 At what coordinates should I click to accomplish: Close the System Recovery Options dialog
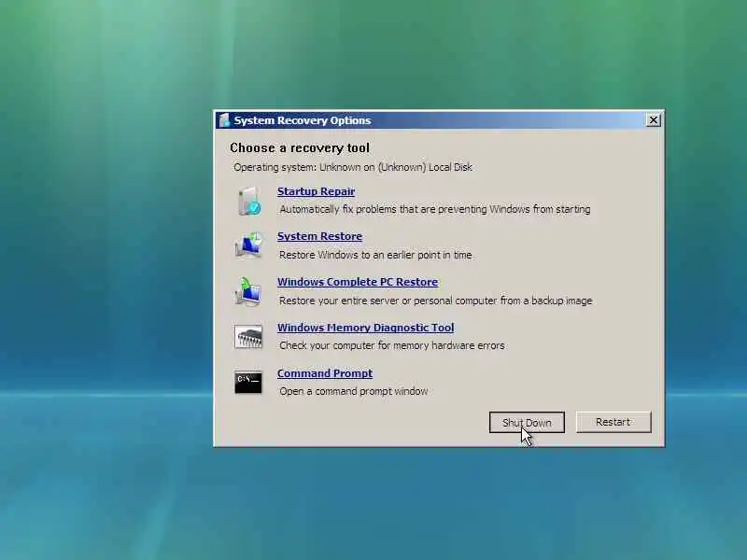click(653, 120)
